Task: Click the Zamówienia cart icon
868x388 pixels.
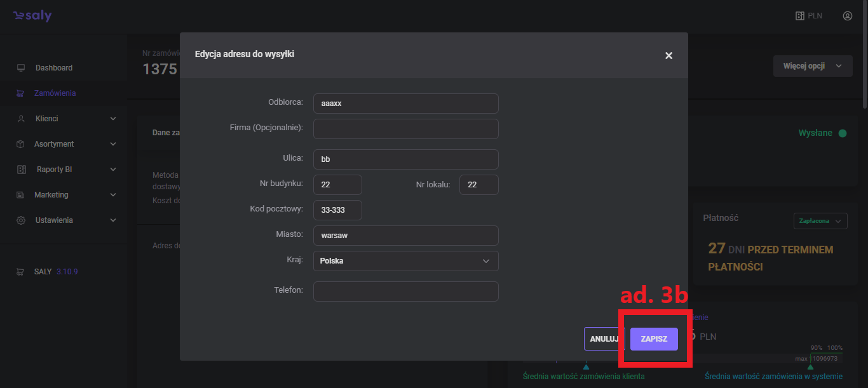Action: (21, 93)
